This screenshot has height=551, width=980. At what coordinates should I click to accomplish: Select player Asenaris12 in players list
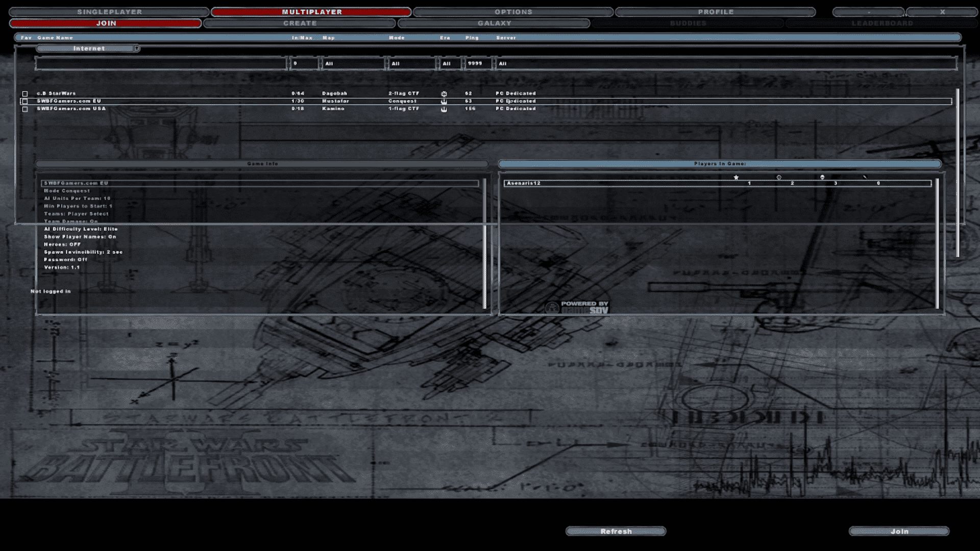[x=717, y=183]
